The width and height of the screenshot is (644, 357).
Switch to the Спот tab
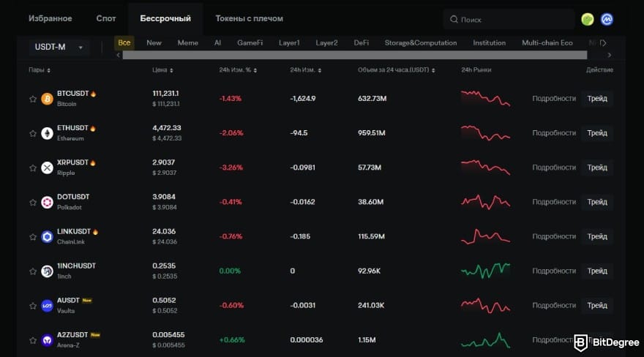[106, 18]
